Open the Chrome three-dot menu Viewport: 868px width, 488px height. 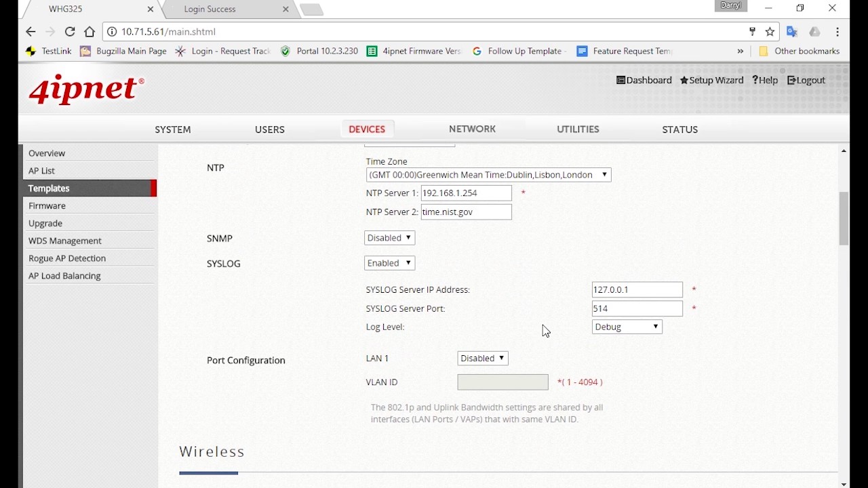point(837,32)
